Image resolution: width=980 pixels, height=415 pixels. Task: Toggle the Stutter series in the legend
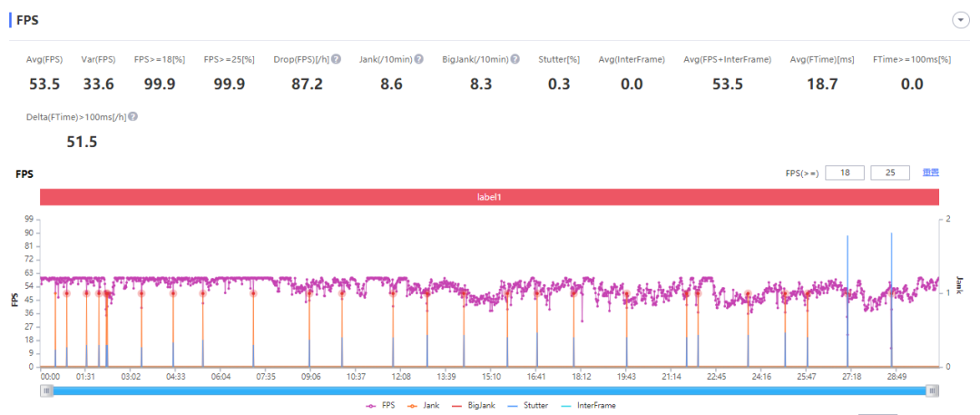point(527,406)
